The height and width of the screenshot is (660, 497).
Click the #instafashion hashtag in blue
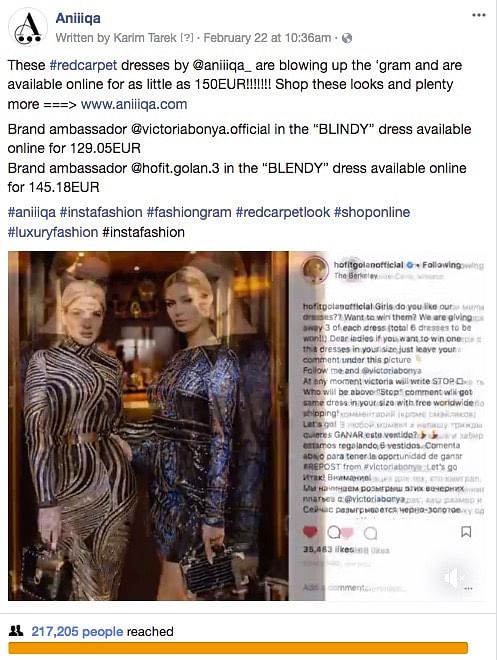[101, 212]
